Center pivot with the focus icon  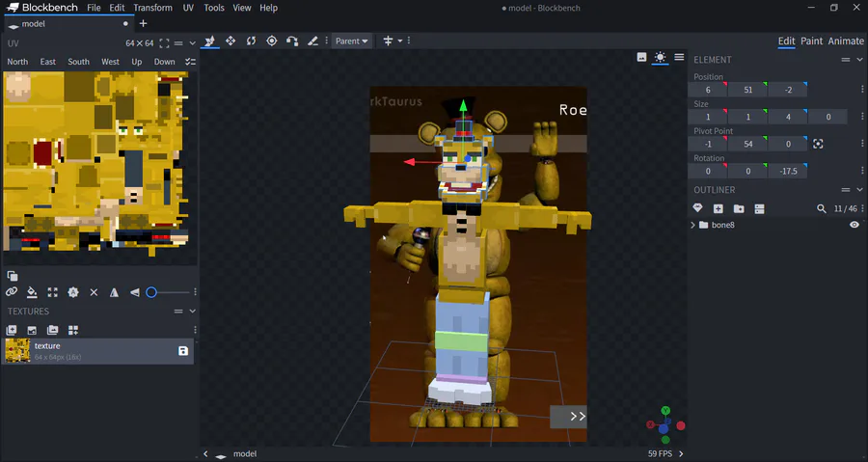tap(818, 144)
